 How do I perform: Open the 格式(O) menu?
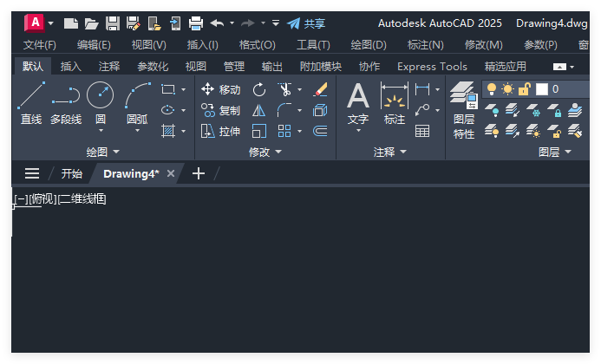[258, 45]
